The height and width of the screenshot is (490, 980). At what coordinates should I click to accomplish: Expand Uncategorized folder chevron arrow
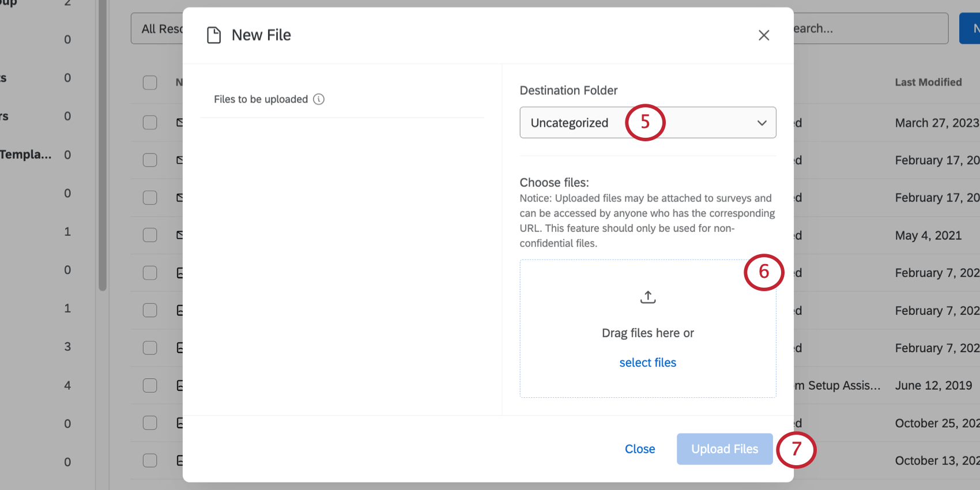tap(762, 123)
